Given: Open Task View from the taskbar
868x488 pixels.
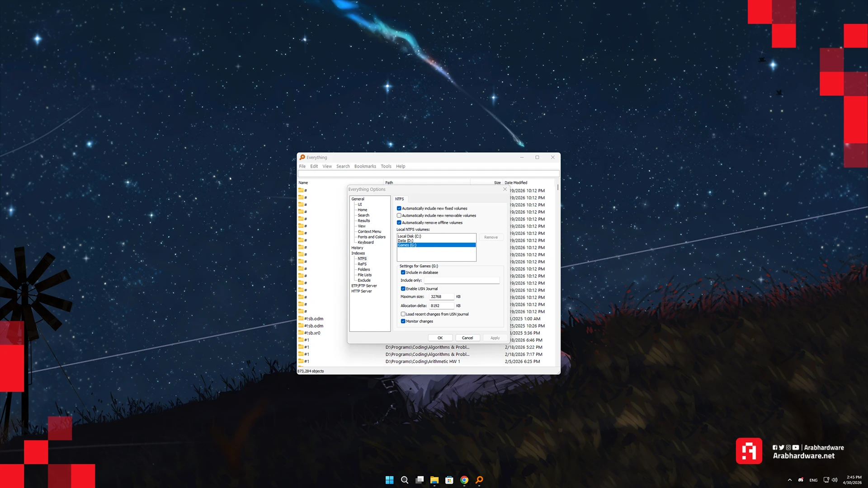Looking at the screenshot, I should [420, 480].
